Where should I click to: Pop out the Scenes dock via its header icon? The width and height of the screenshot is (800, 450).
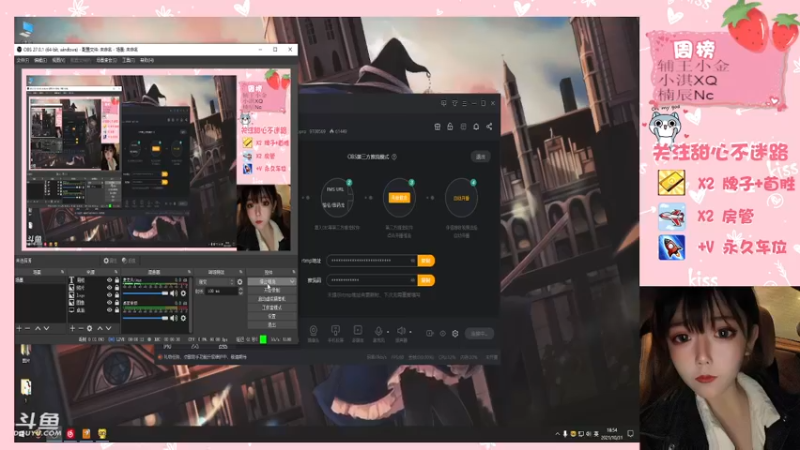[62, 272]
